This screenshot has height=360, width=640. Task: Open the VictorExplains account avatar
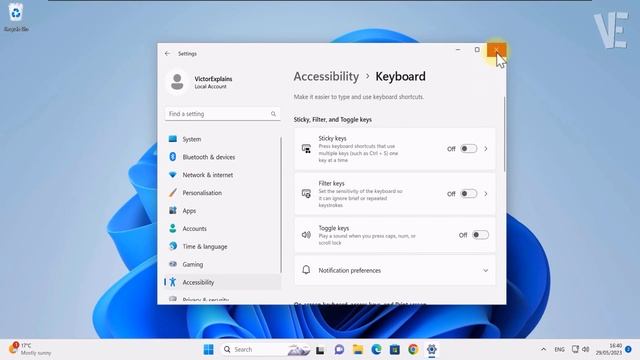177,82
